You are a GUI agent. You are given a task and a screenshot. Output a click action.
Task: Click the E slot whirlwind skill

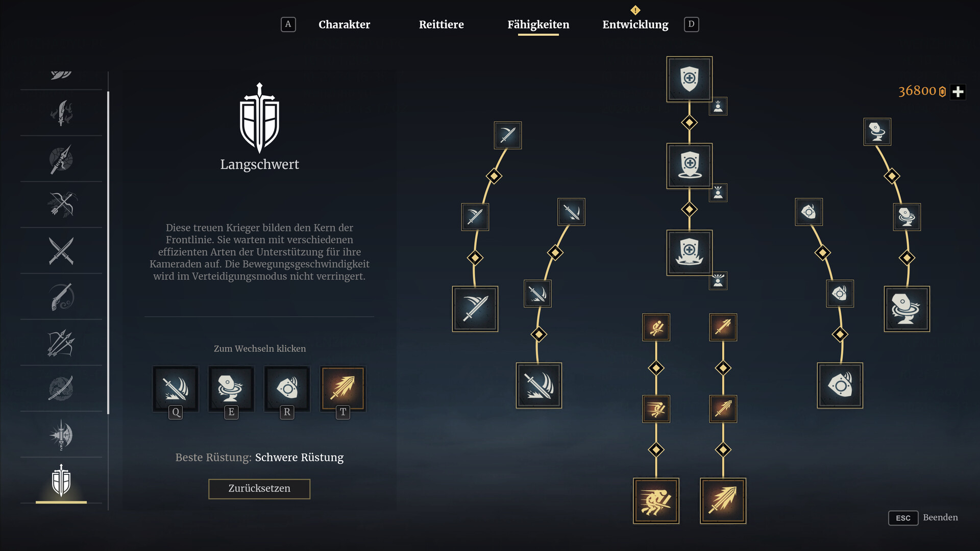pyautogui.click(x=231, y=389)
